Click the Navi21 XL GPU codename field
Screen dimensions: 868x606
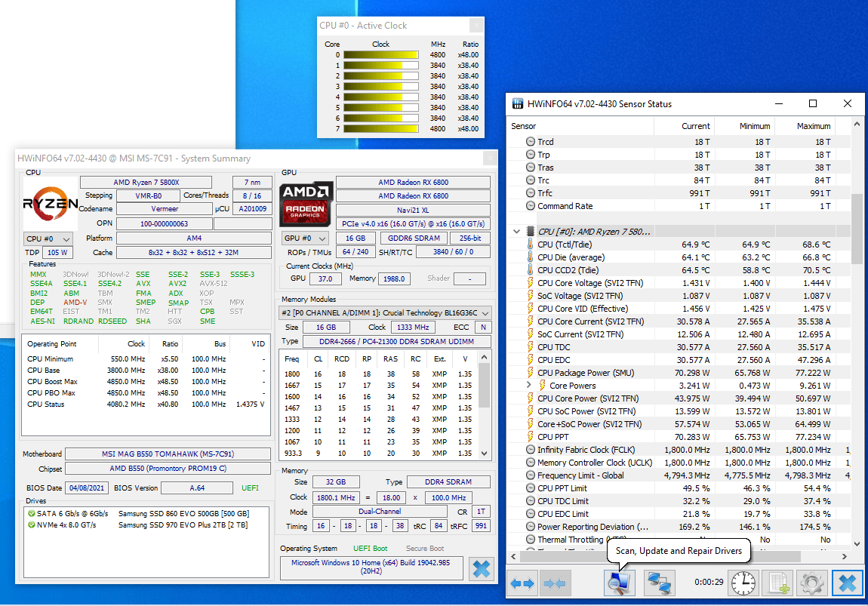(x=413, y=211)
